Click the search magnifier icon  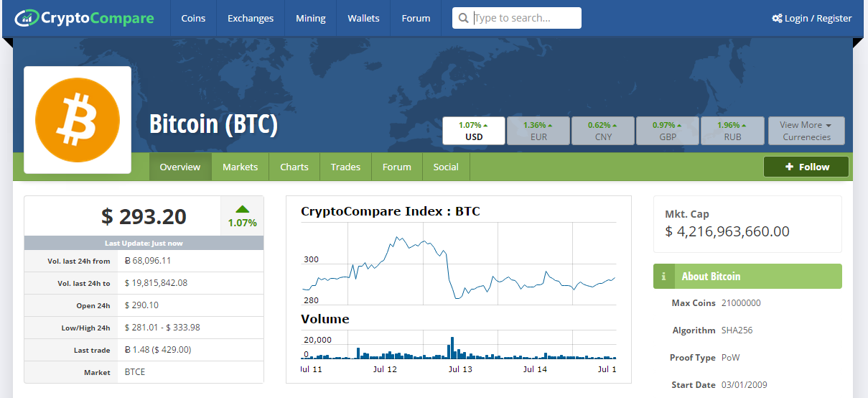(464, 18)
